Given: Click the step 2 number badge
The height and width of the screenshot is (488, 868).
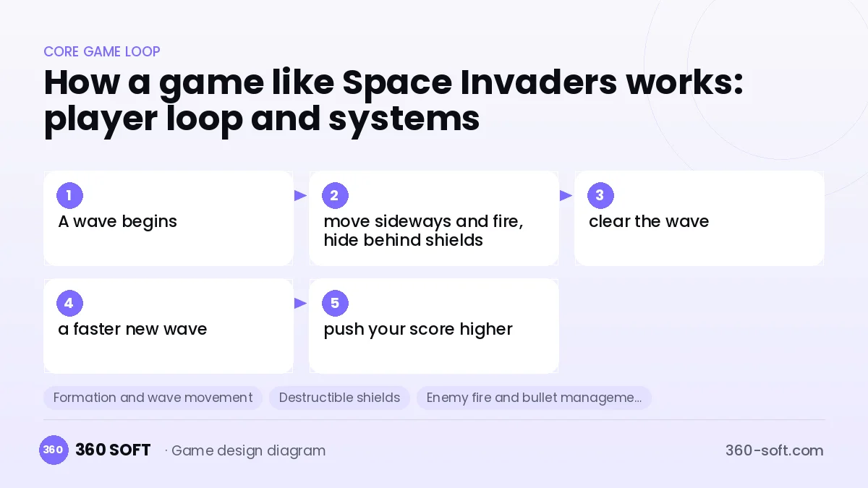Looking at the screenshot, I should coord(335,195).
